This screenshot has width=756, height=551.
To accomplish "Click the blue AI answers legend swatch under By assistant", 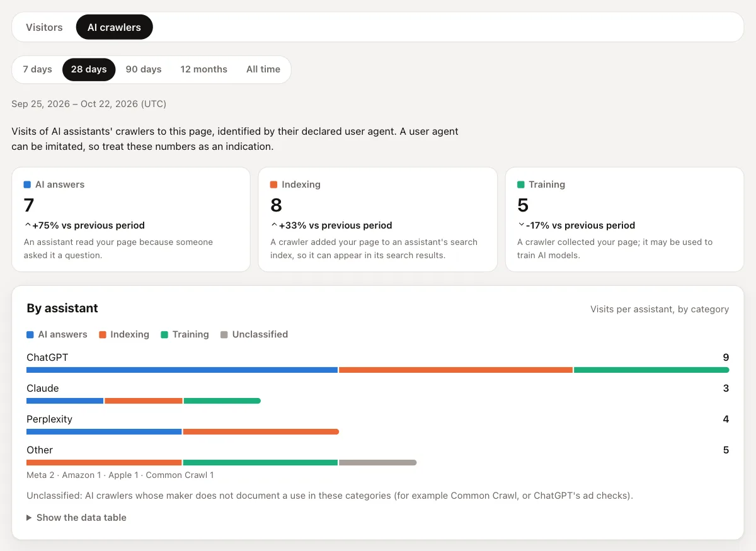I will [30, 334].
